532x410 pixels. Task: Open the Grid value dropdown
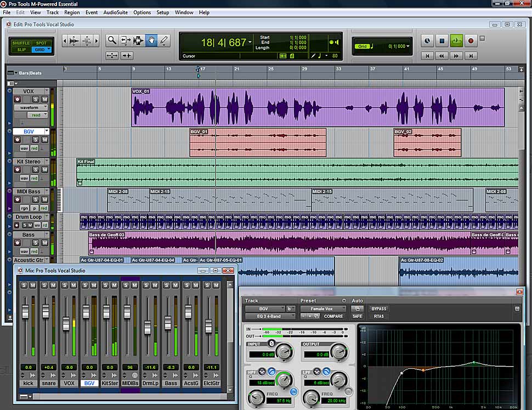[x=408, y=46]
